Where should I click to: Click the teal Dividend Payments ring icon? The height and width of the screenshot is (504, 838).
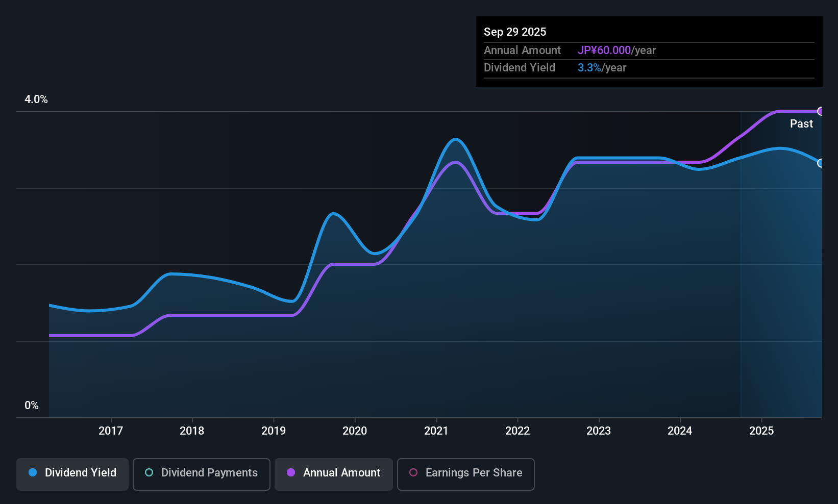(149, 473)
